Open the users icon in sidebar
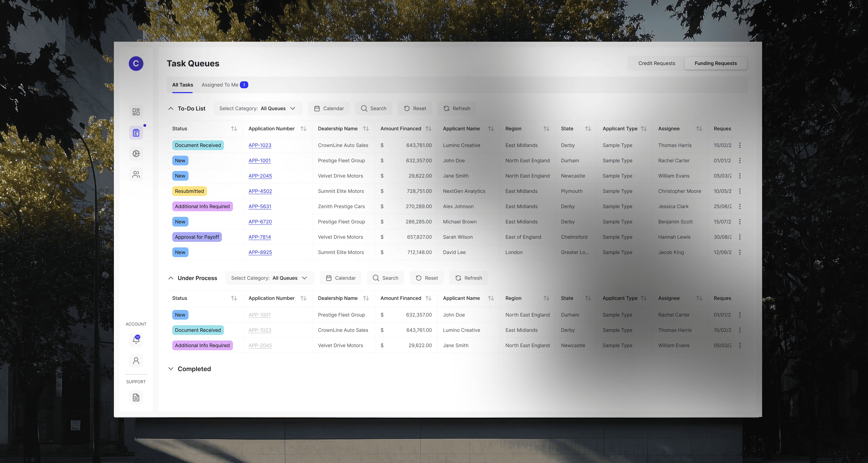 click(x=136, y=174)
